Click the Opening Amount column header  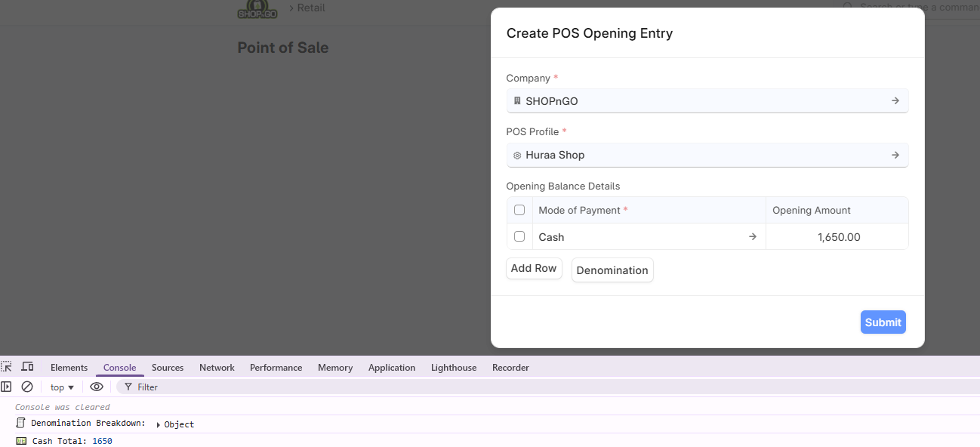[837, 210]
